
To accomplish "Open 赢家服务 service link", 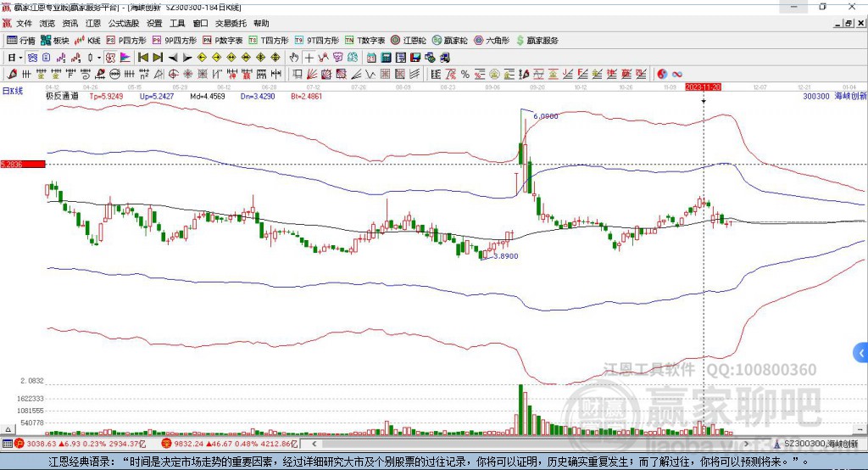I will pyautogui.click(x=537, y=41).
